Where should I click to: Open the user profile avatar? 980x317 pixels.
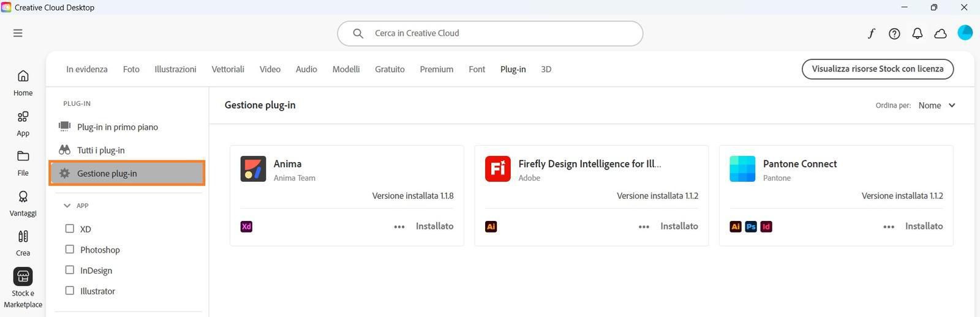pos(965,33)
